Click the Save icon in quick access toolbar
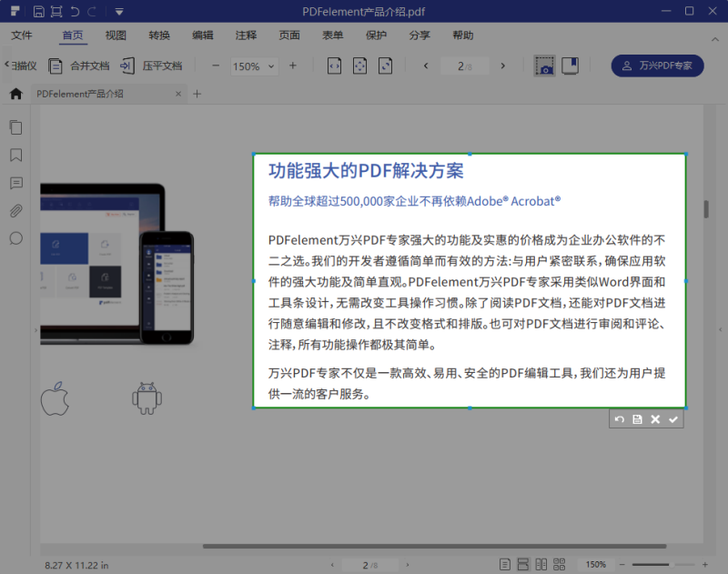This screenshot has height=574, width=728. [38, 11]
